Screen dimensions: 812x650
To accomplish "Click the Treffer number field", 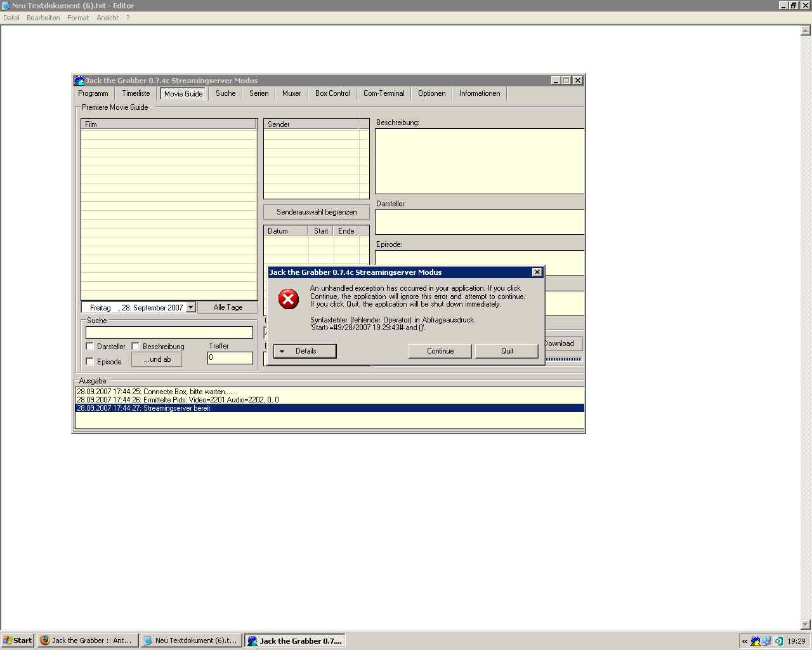I will [230, 358].
